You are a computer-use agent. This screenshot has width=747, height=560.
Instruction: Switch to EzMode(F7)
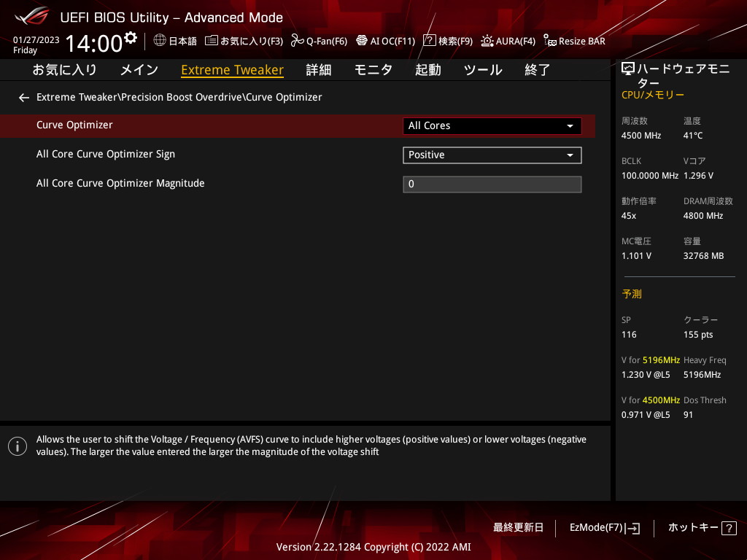596,528
